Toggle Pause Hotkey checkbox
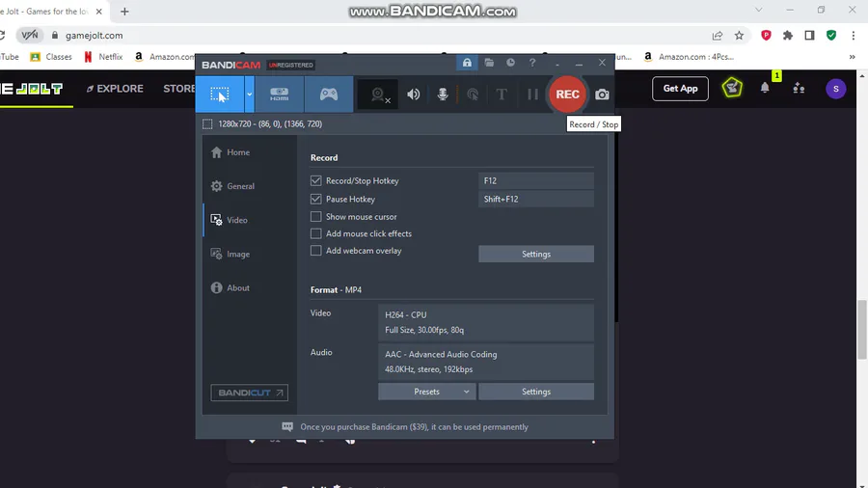This screenshot has width=868, height=488. tap(315, 199)
